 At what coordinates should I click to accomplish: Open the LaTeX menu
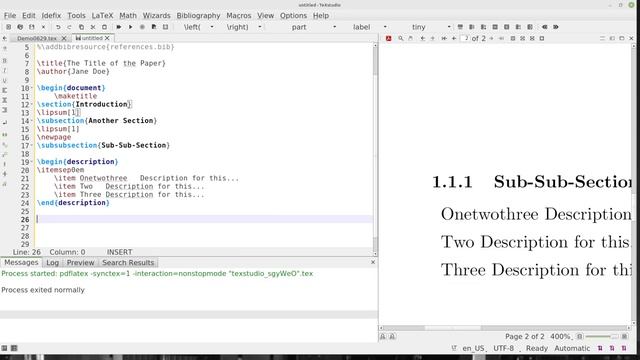coord(102,16)
